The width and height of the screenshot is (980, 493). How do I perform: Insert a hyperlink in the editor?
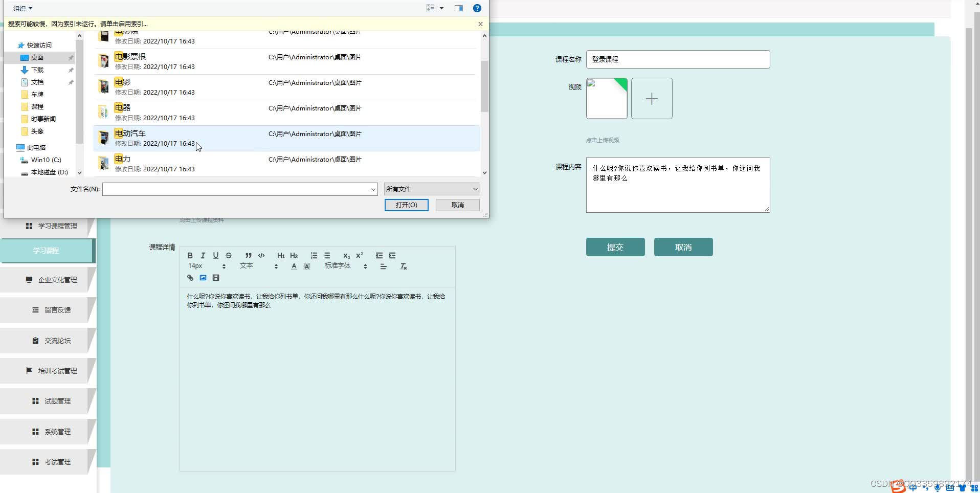pos(190,278)
